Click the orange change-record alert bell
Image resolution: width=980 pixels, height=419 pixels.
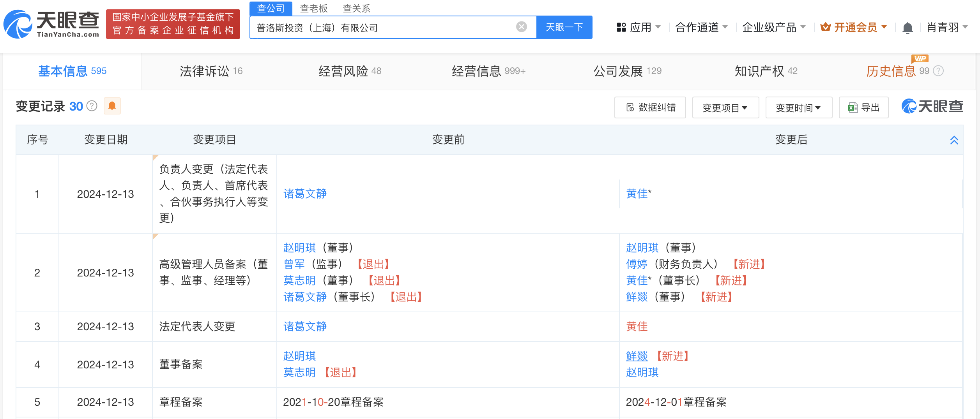(112, 106)
